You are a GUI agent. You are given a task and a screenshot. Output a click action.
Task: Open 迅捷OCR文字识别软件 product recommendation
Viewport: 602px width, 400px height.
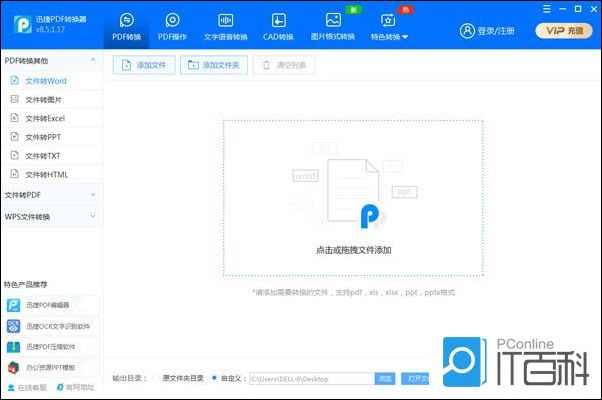[51, 326]
